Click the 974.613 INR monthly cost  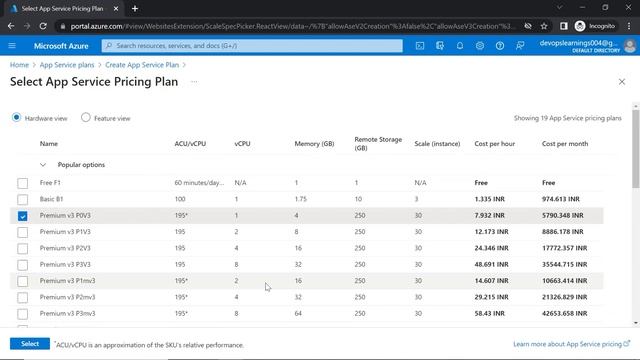(x=561, y=199)
